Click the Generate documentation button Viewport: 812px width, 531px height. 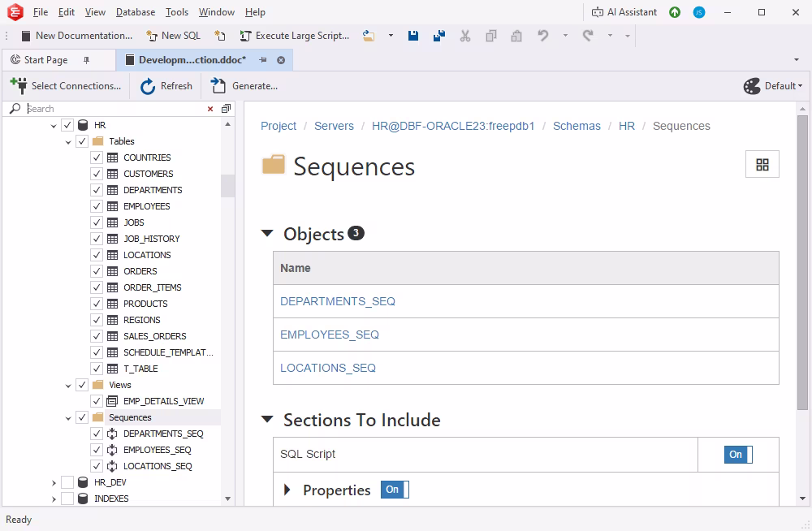click(244, 86)
